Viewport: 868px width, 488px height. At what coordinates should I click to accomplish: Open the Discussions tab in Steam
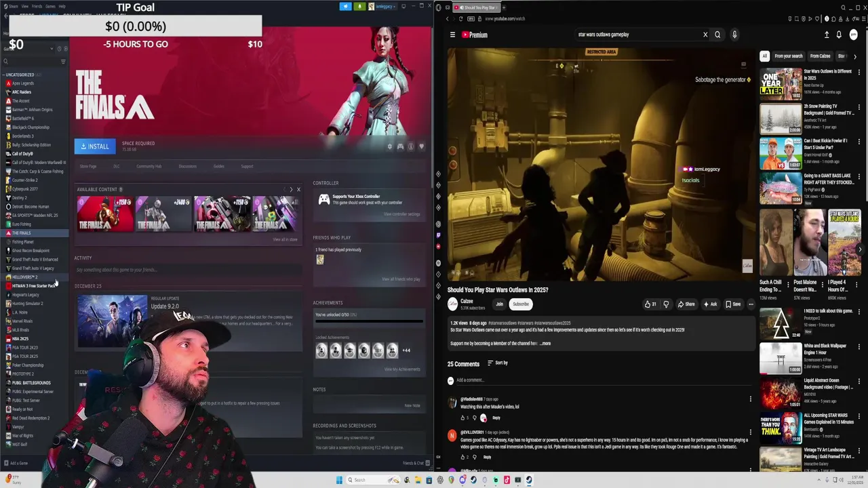187,166
